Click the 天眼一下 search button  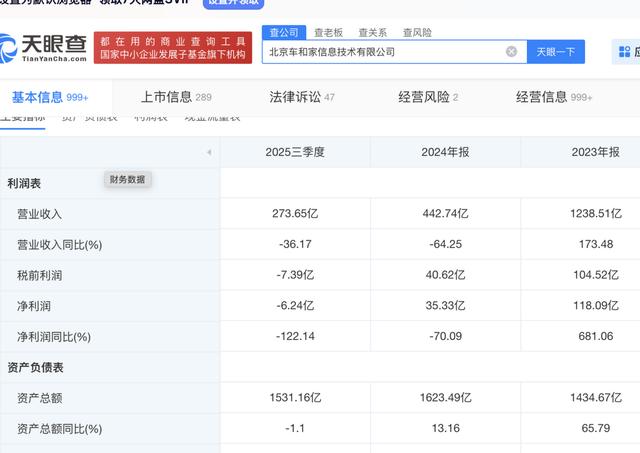(555, 51)
